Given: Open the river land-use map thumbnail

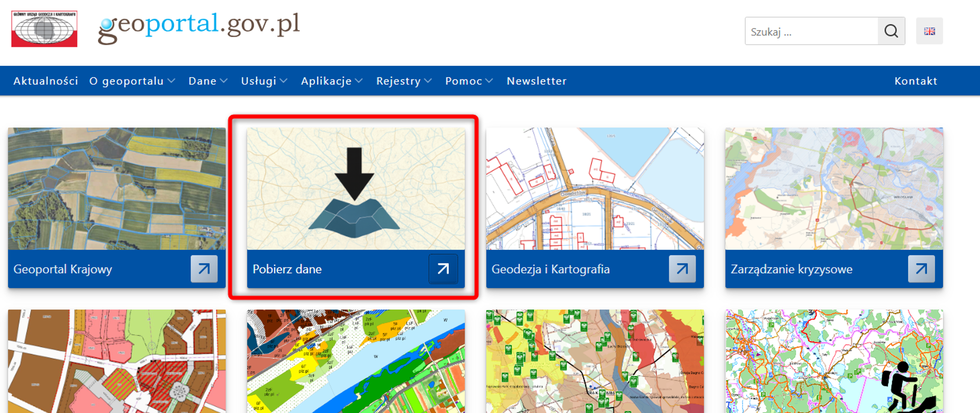Looking at the screenshot, I should (356, 361).
